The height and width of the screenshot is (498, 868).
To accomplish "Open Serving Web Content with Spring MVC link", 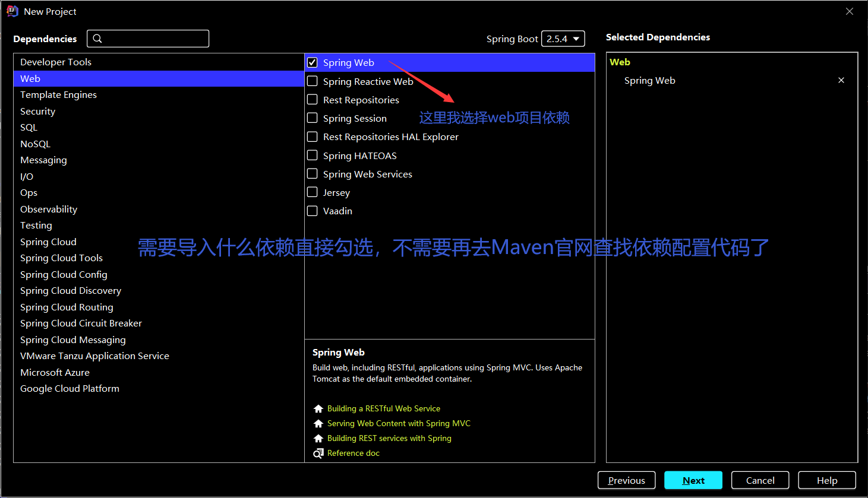I will pos(399,424).
